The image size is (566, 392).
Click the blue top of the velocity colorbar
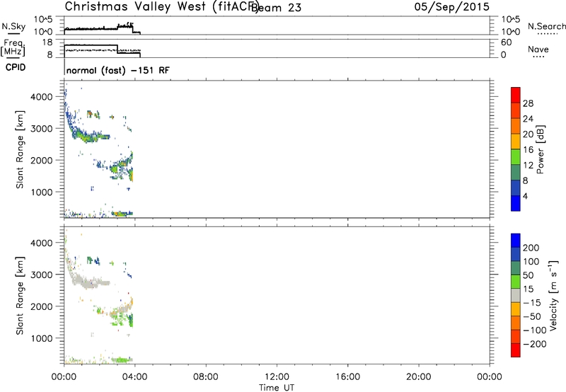click(516, 241)
